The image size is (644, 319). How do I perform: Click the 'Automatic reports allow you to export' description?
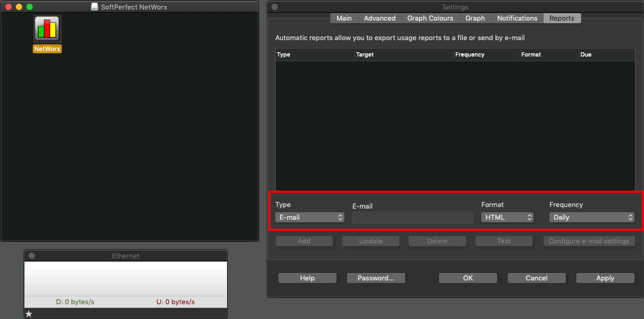click(400, 38)
